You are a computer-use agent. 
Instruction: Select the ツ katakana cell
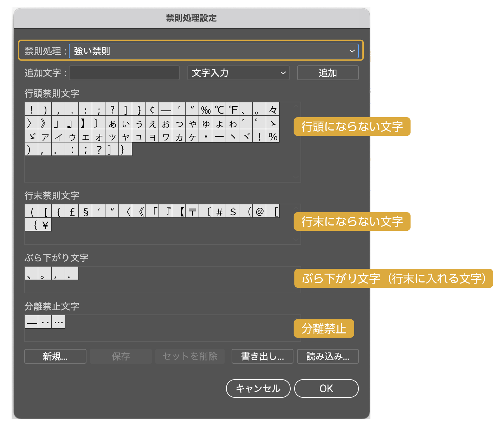(x=112, y=136)
